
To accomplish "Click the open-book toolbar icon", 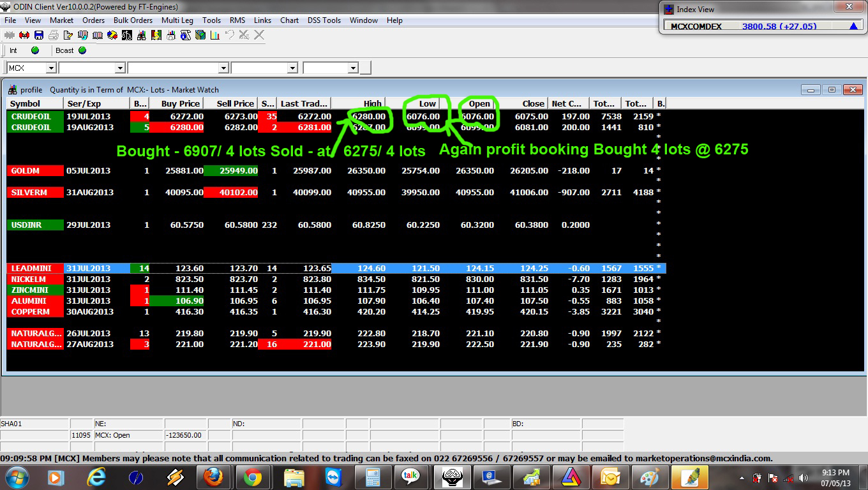I will click(98, 35).
